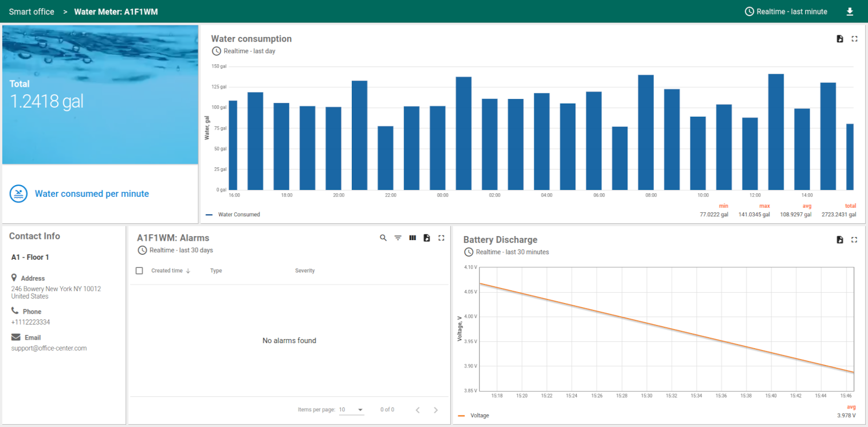Open the Realtime last minute time window selector

click(x=786, y=11)
